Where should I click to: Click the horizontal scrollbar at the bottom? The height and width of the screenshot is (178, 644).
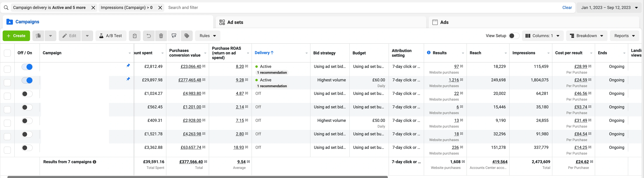point(198,177)
